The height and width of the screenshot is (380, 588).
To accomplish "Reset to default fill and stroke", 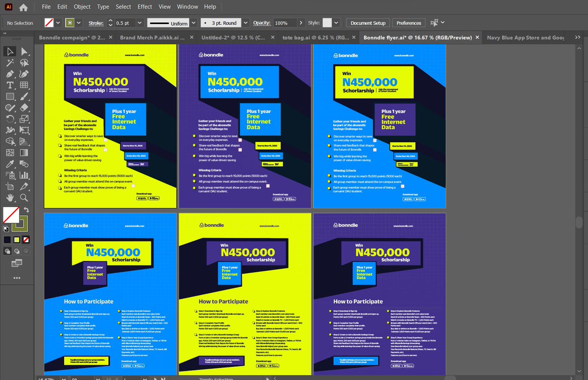I will coord(6,228).
